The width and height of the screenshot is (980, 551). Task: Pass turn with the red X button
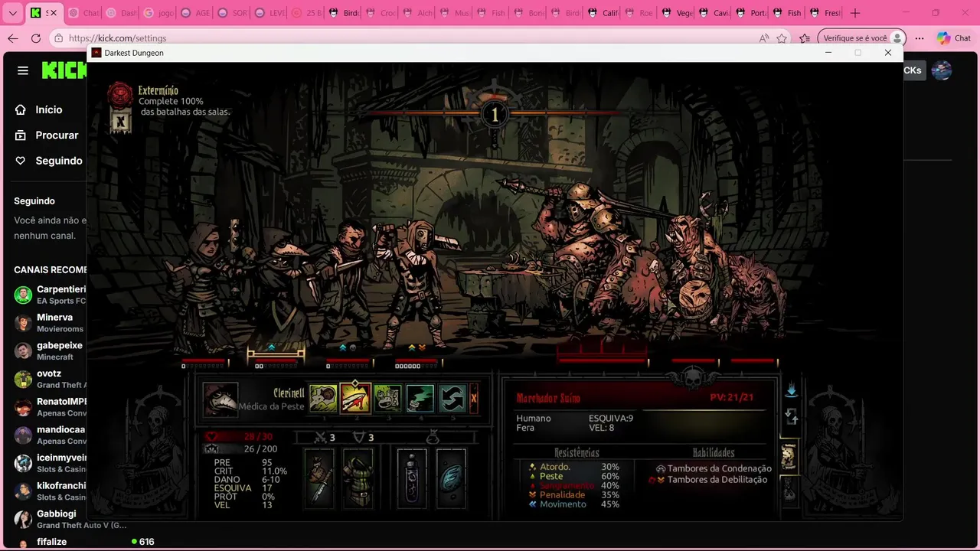474,399
